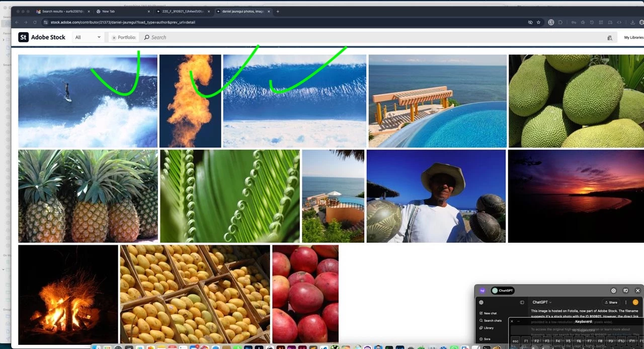Click the esc key on on-screen keyboard
The height and width of the screenshot is (349, 644).
515,341
